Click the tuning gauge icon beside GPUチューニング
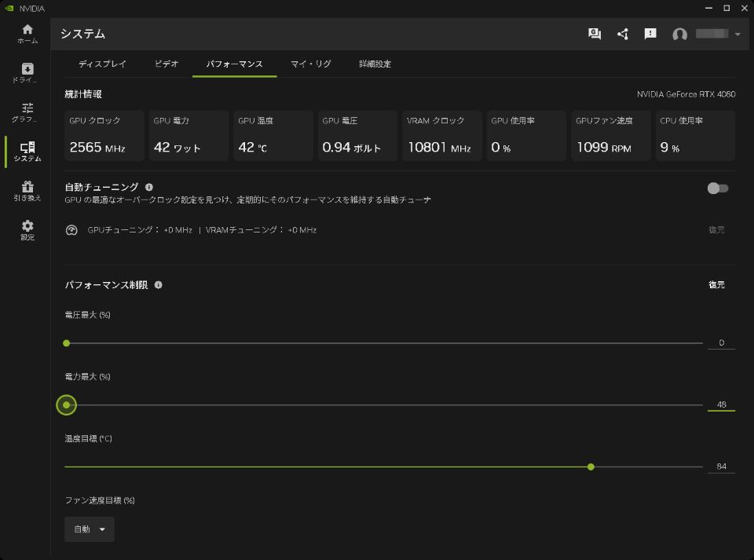The image size is (754, 560). coord(71,230)
